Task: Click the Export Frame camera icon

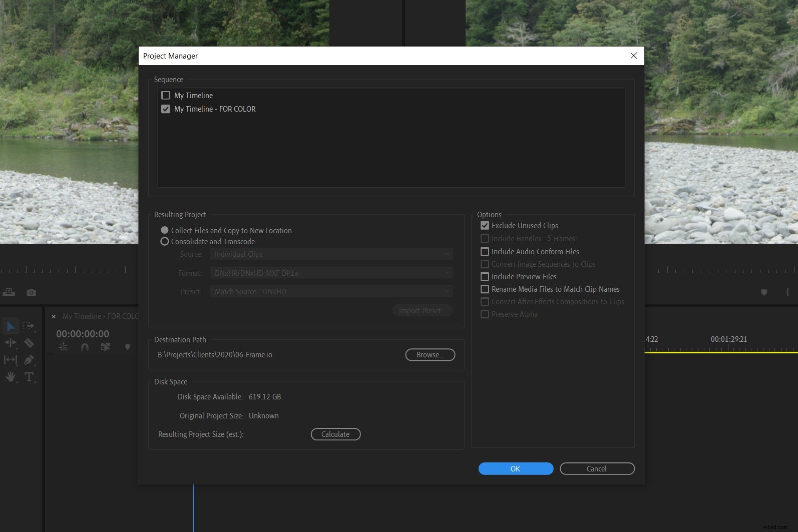Action: coord(31,292)
